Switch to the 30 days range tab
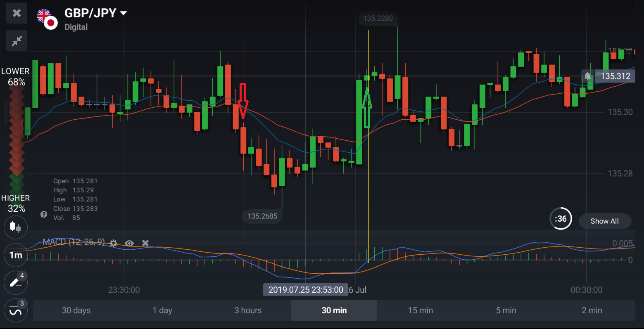The height and width of the screenshot is (329, 644). point(76,310)
